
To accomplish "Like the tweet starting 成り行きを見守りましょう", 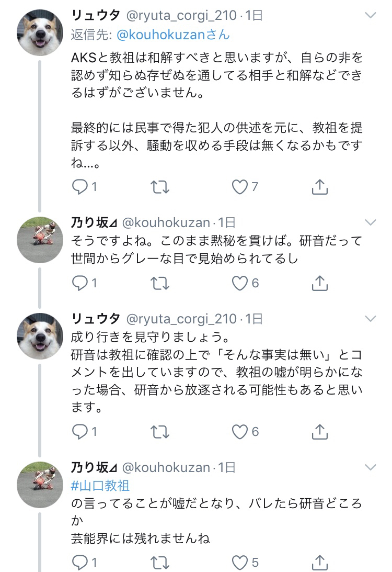I will 240,432.
